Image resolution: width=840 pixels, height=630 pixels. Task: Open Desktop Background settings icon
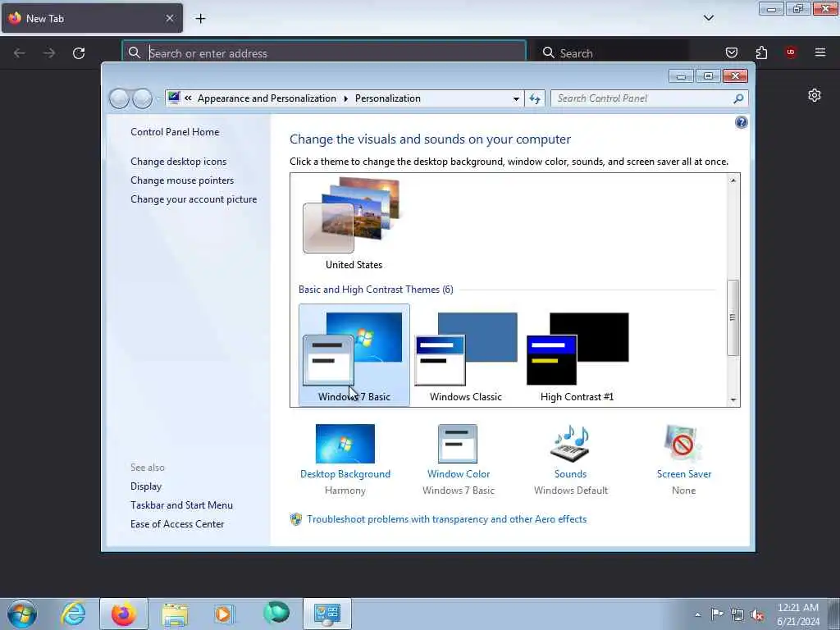345,444
